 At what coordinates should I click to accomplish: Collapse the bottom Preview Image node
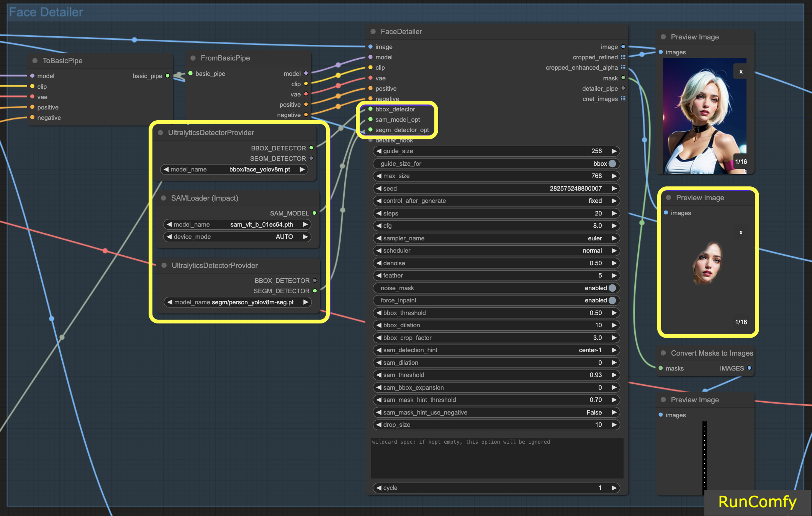[663, 400]
